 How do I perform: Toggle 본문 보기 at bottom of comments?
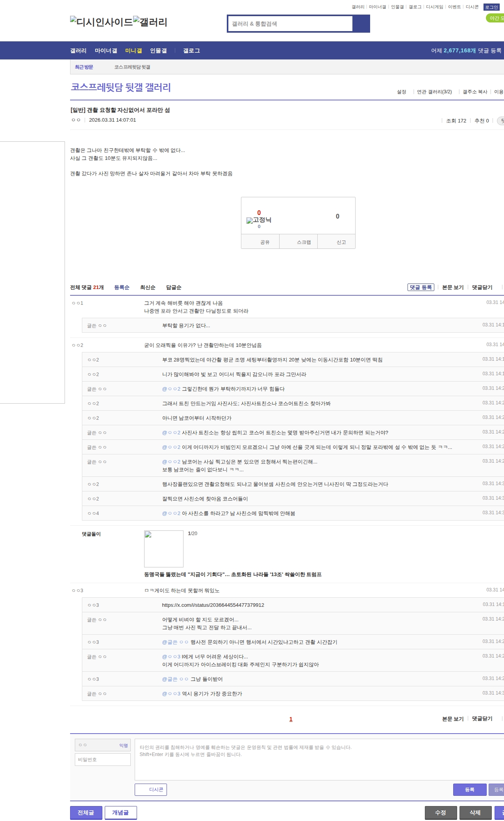pos(453,719)
